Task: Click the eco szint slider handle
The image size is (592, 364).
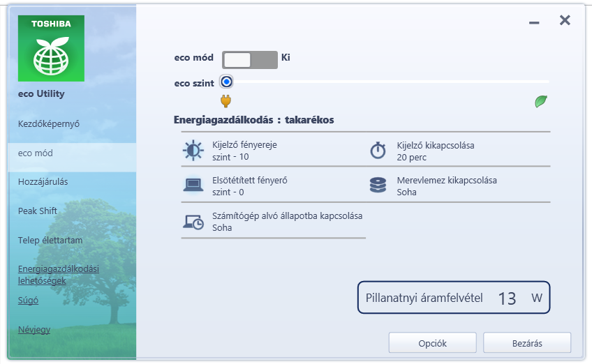Action: click(x=226, y=82)
